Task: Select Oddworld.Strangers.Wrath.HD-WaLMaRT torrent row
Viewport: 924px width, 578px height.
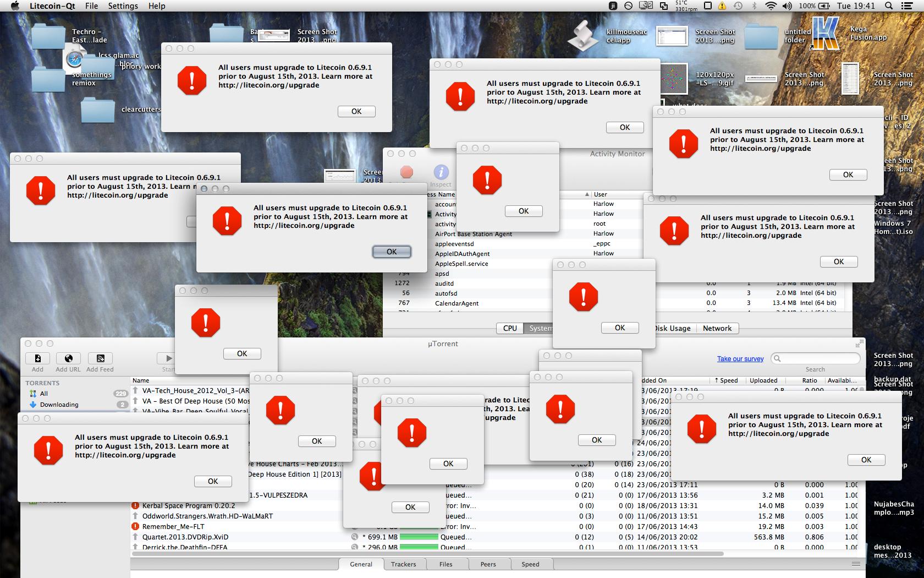Action: [207, 516]
